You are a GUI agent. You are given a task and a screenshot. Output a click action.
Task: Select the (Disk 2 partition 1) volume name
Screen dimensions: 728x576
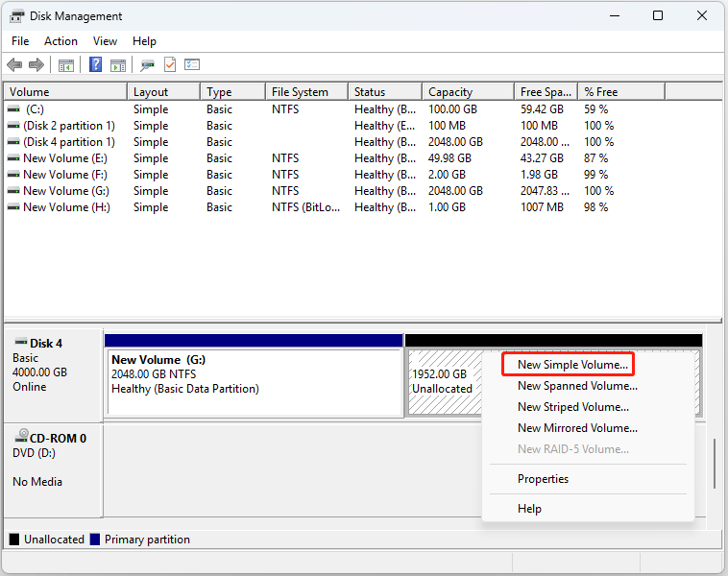coord(69,126)
